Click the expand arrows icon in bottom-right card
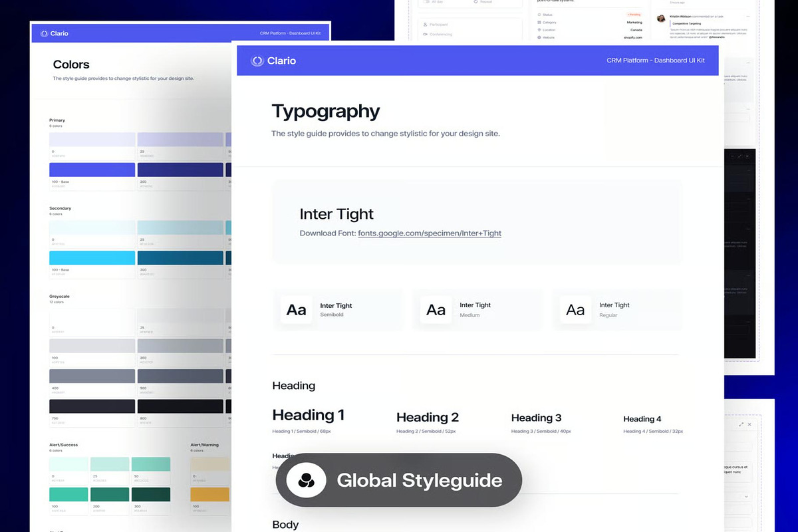Viewport: 798px width, 532px height. [x=741, y=424]
